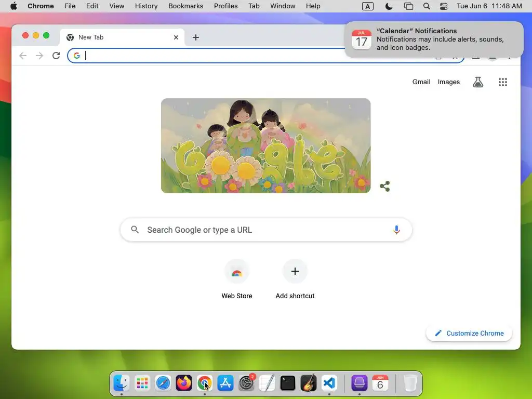
Task: Open input source menu in menu bar
Action: pos(368,6)
